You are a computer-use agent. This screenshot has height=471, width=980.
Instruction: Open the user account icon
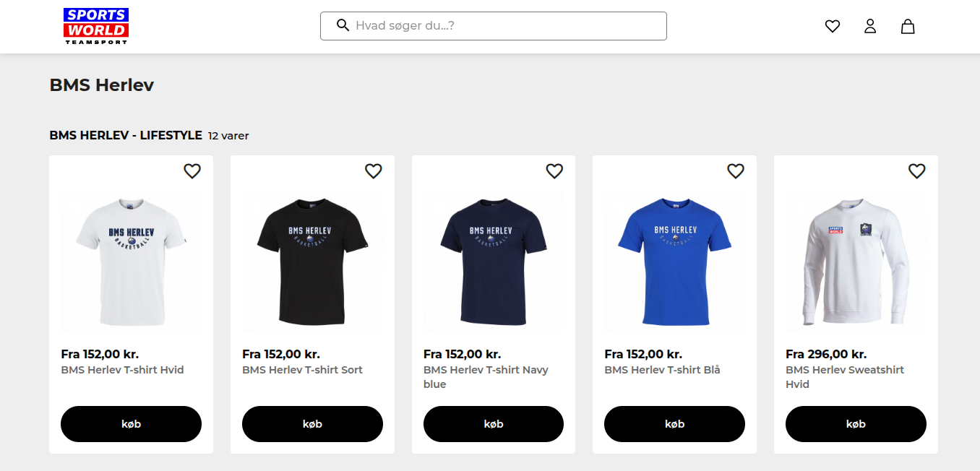(x=870, y=26)
